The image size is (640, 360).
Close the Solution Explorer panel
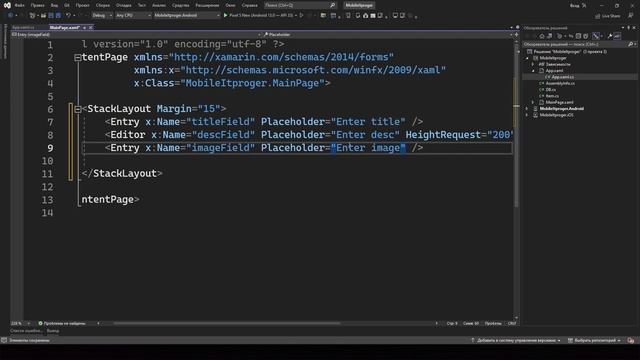pos(634,28)
